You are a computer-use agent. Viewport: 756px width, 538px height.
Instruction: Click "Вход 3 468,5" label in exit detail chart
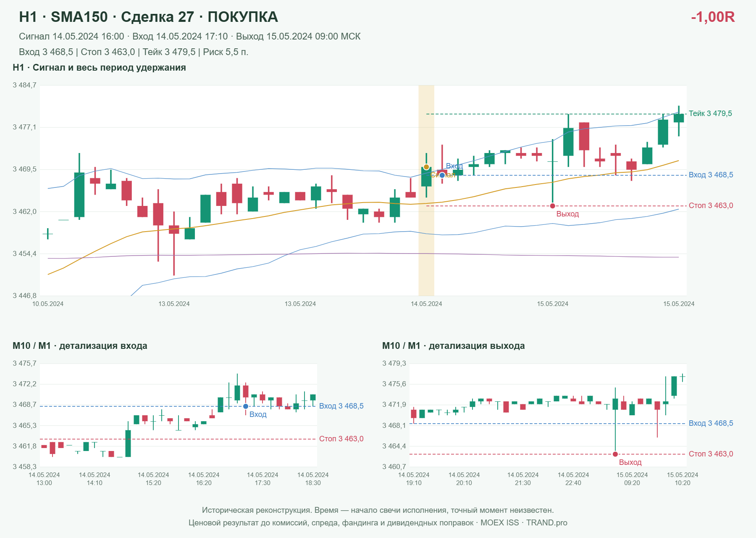pyautogui.click(x=711, y=423)
